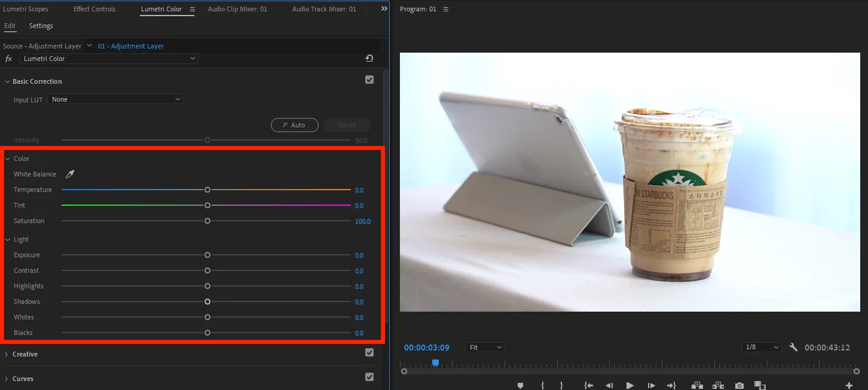This screenshot has height=390, width=868.
Task: Click the Exposure slider handle
Action: coord(207,255)
